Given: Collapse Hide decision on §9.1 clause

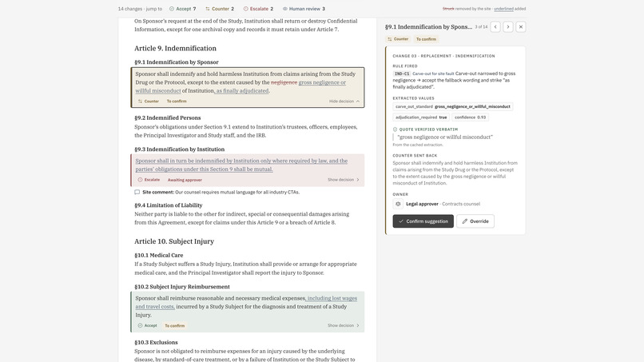Looking at the screenshot, I should [344, 101].
